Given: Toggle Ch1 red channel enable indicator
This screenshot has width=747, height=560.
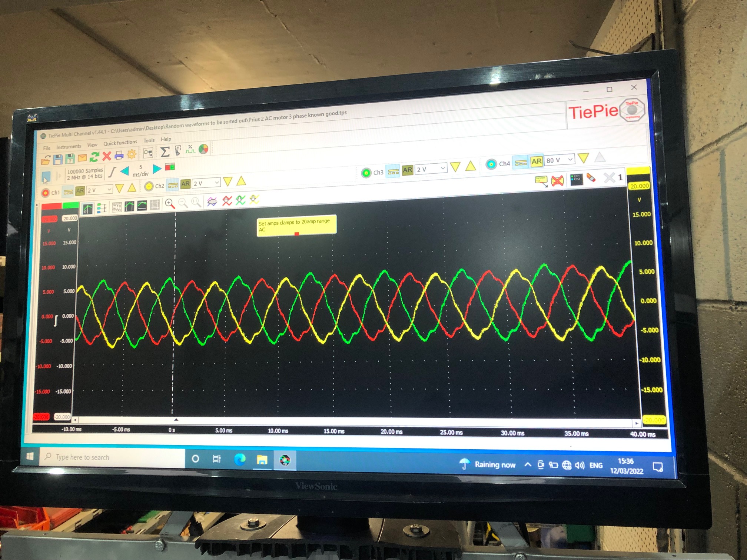Looking at the screenshot, I should 45,193.
